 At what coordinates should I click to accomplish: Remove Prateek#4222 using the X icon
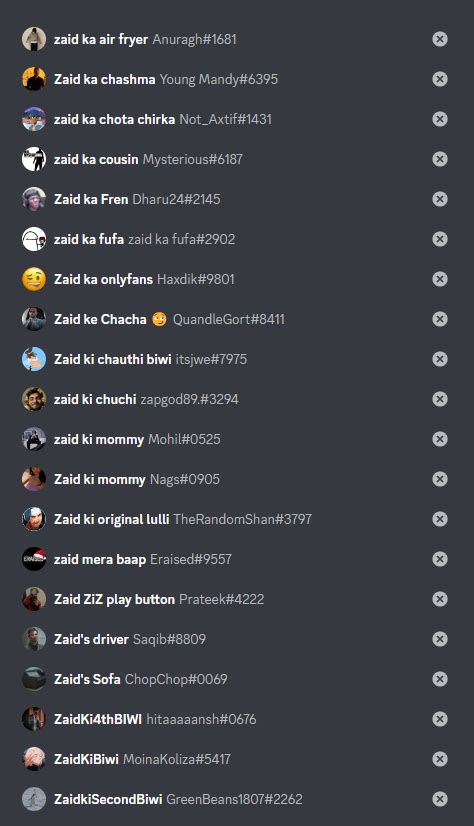click(440, 599)
